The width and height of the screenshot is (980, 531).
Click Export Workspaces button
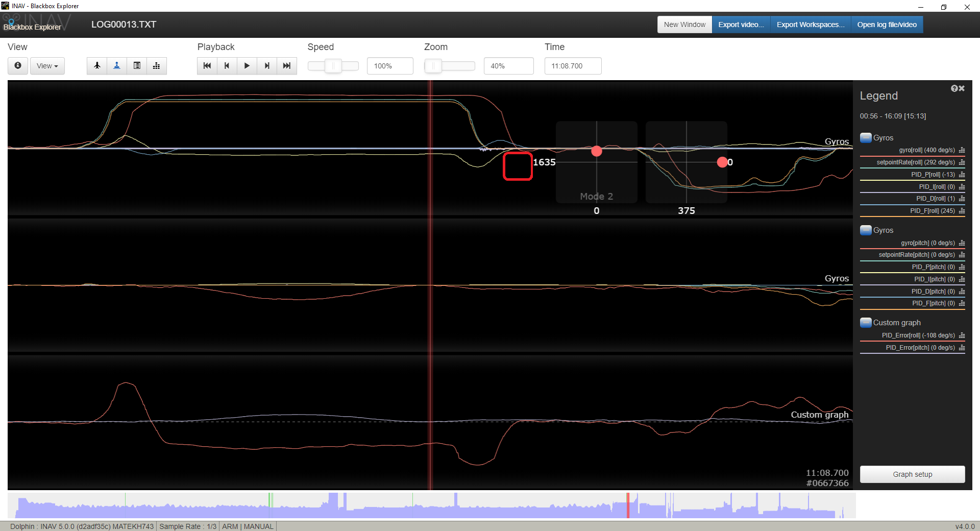coord(811,25)
